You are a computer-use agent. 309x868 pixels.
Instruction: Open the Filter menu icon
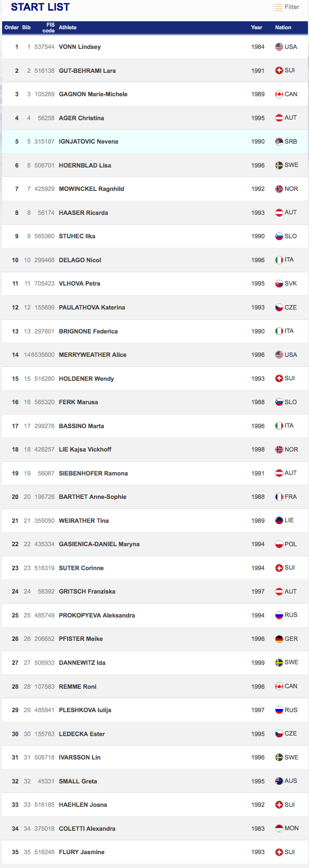tap(278, 7)
